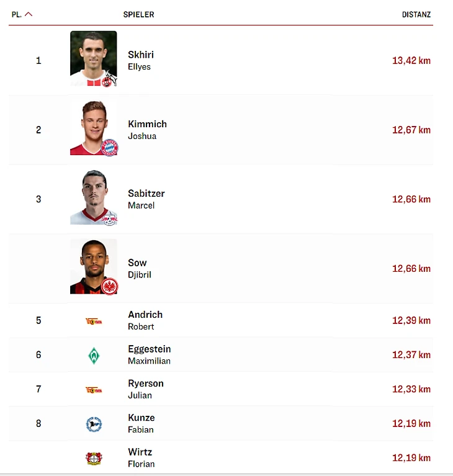Click the SPIELER column header

point(138,14)
